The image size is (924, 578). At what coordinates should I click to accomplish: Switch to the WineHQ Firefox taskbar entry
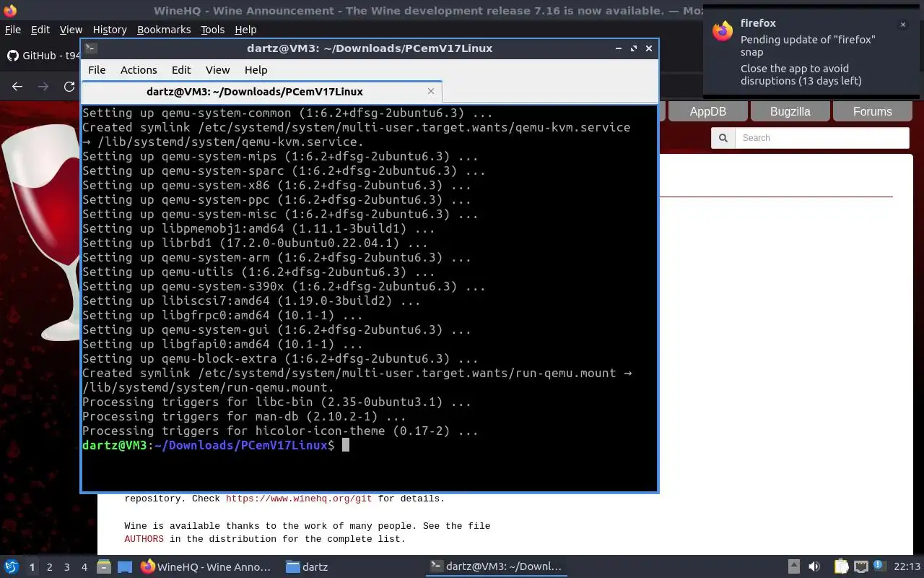206,567
